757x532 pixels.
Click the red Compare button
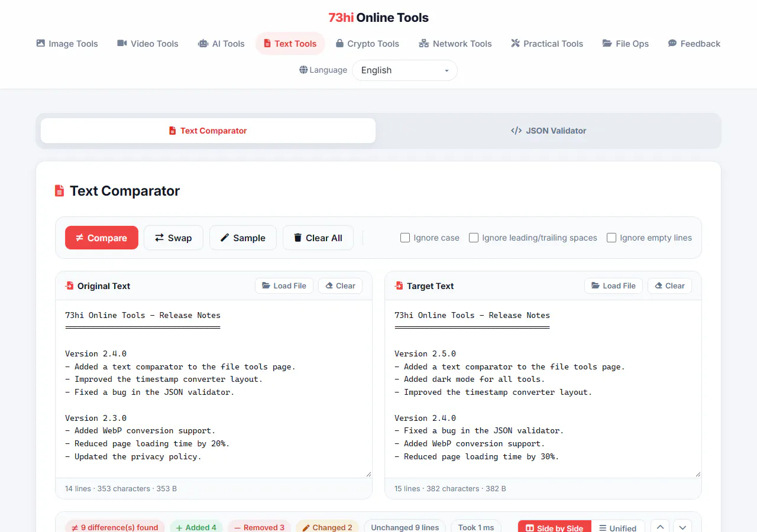(102, 238)
